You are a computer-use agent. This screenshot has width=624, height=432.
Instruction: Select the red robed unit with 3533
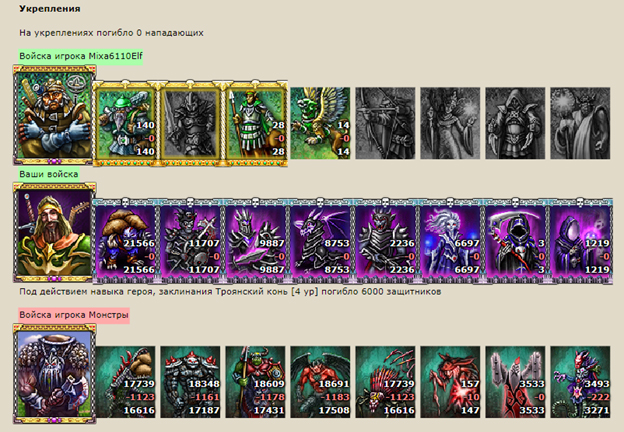(515, 382)
